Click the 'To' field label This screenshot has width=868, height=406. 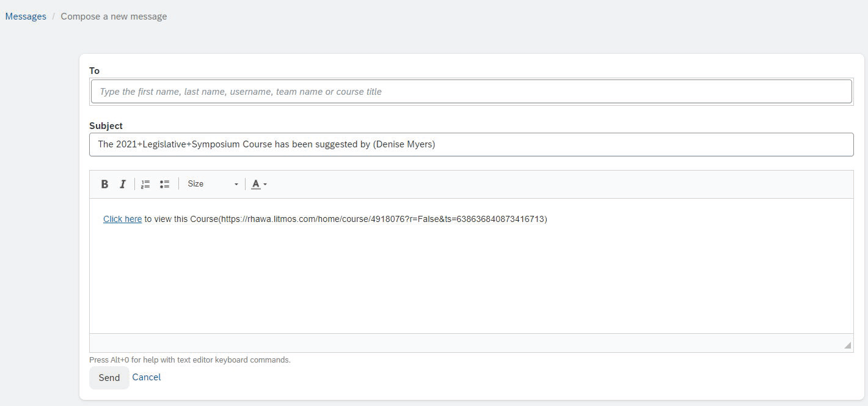pyautogui.click(x=94, y=71)
